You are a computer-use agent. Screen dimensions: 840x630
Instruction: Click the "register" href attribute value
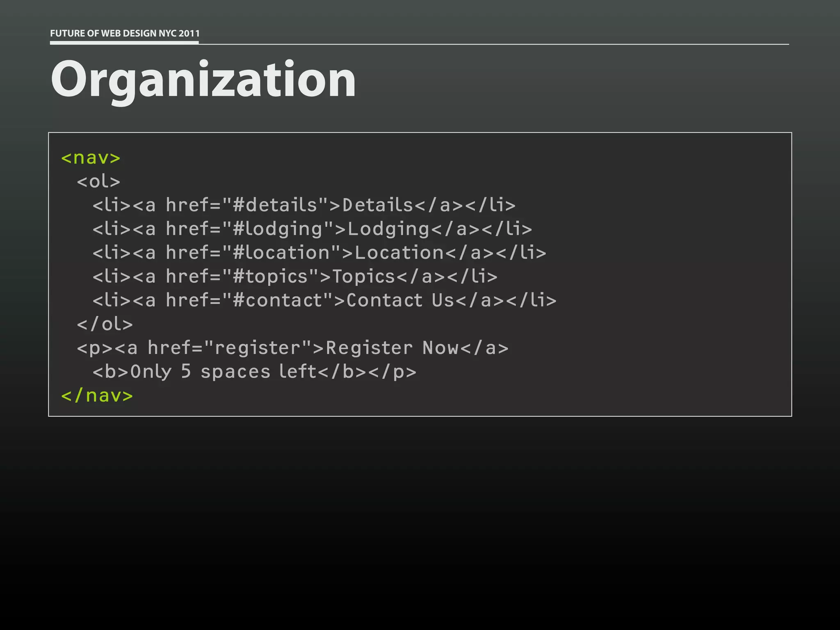click(258, 348)
